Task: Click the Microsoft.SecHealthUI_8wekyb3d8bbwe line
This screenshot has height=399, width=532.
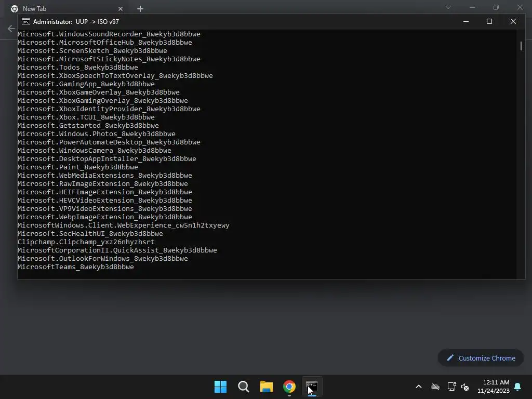Action: click(x=90, y=233)
